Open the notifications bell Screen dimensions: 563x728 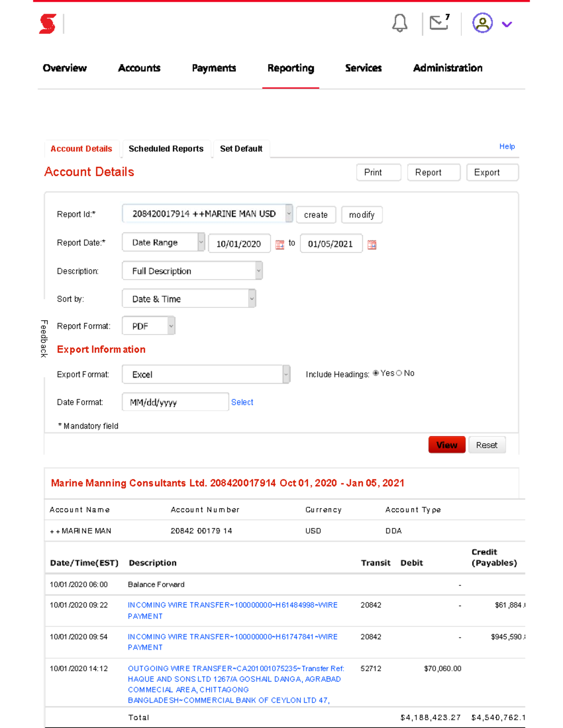click(x=399, y=23)
